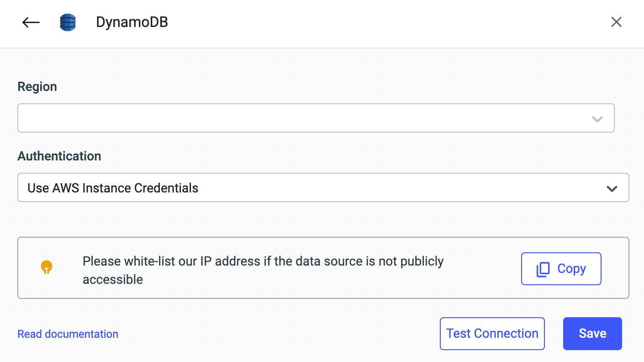Image resolution: width=644 pixels, height=362 pixels.
Task: Click the empty space left of Test Connection
Action: click(274, 334)
